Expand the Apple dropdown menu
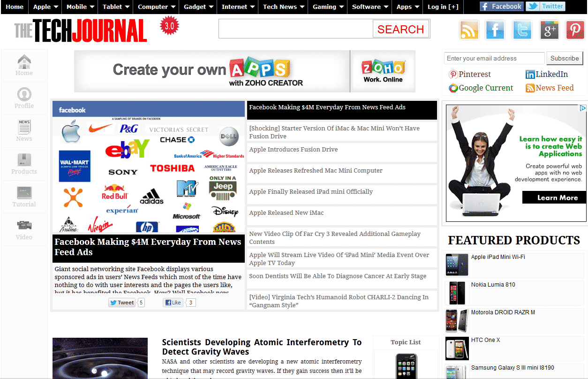 coord(45,7)
